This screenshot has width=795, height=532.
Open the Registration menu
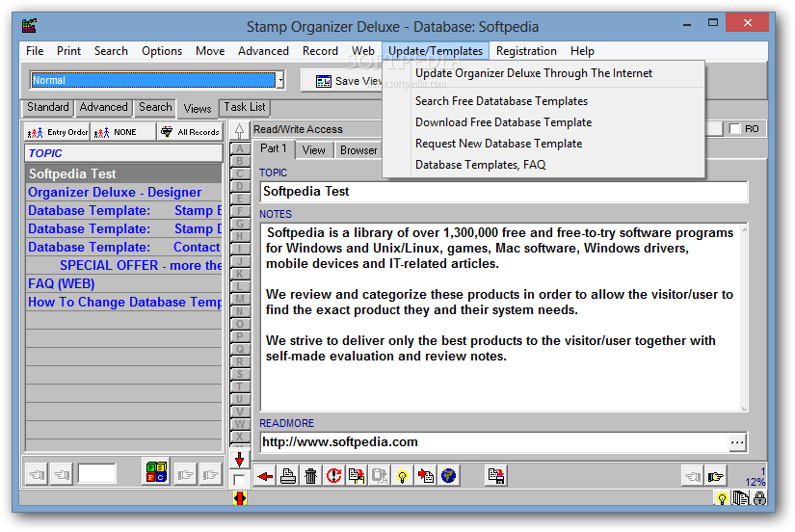click(x=526, y=51)
